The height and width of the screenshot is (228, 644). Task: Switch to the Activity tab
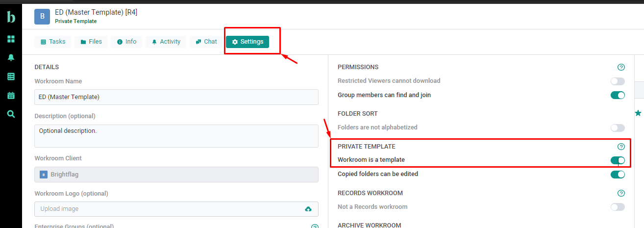[166, 42]
